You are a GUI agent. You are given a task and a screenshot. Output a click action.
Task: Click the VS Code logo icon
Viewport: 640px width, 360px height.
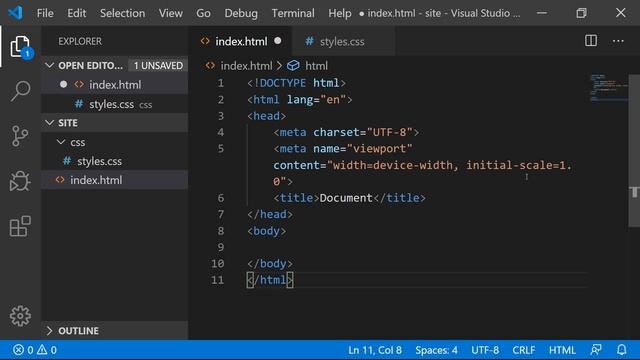click(15, 13)
